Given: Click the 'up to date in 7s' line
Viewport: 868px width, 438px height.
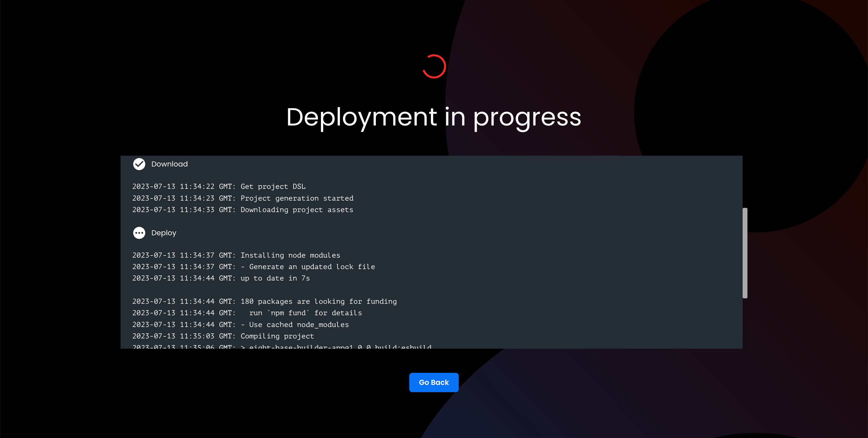Looking at the screenshot, I should (x=275, y=278).
